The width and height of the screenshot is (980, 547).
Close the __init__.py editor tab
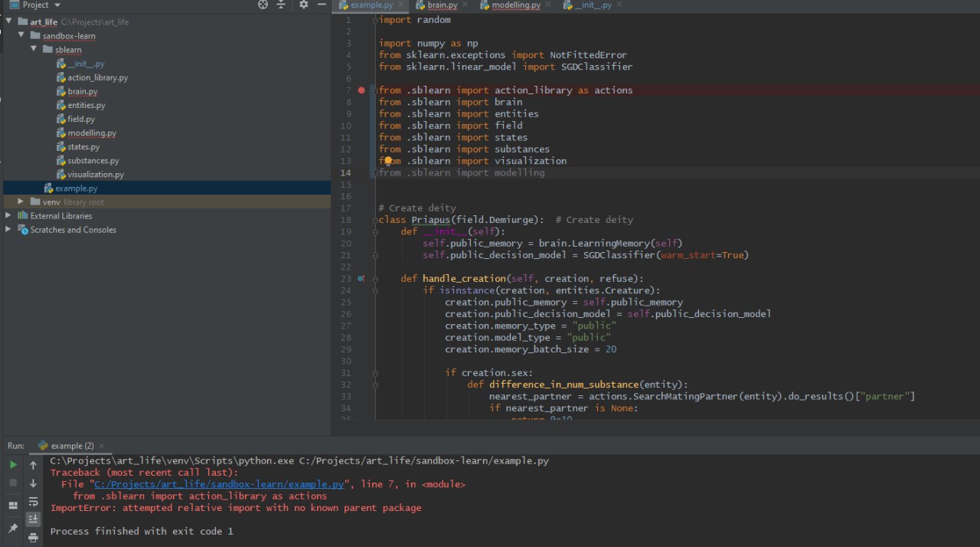(619, 5)
